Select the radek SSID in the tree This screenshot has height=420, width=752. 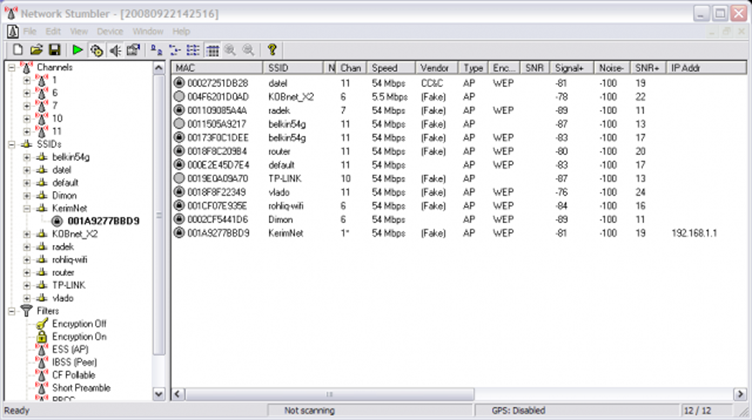tap(63, 247)
